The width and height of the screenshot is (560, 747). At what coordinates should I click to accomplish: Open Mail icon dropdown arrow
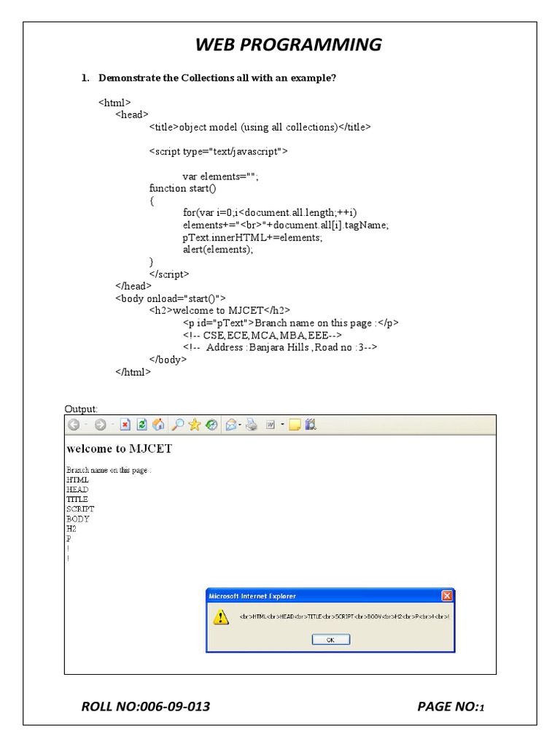pyautogui.click(x=240, y=425)
